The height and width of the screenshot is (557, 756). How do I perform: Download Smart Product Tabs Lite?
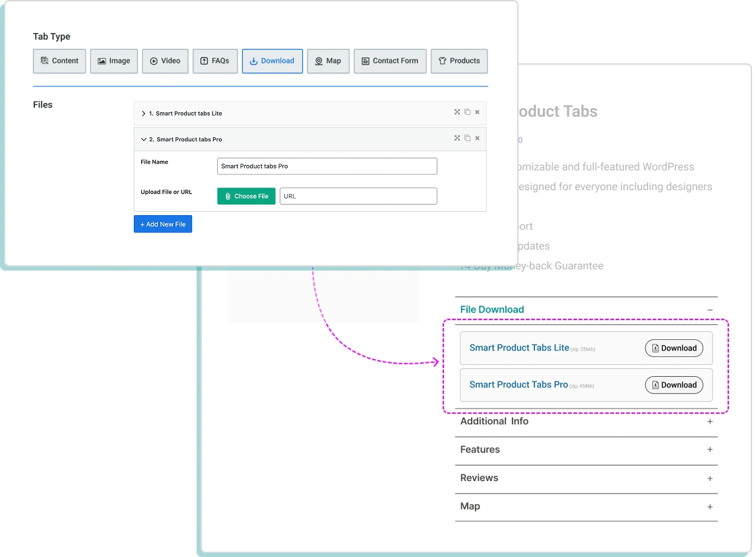674,348
